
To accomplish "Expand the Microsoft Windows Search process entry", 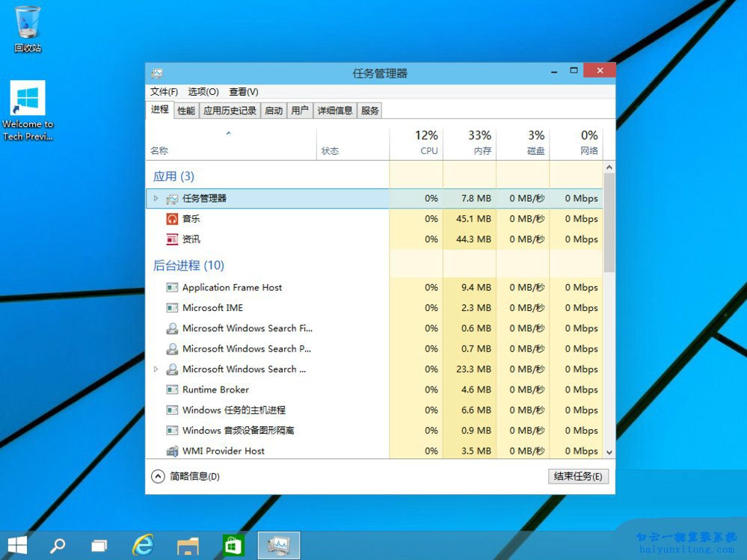I will click(x=156, y=369).
